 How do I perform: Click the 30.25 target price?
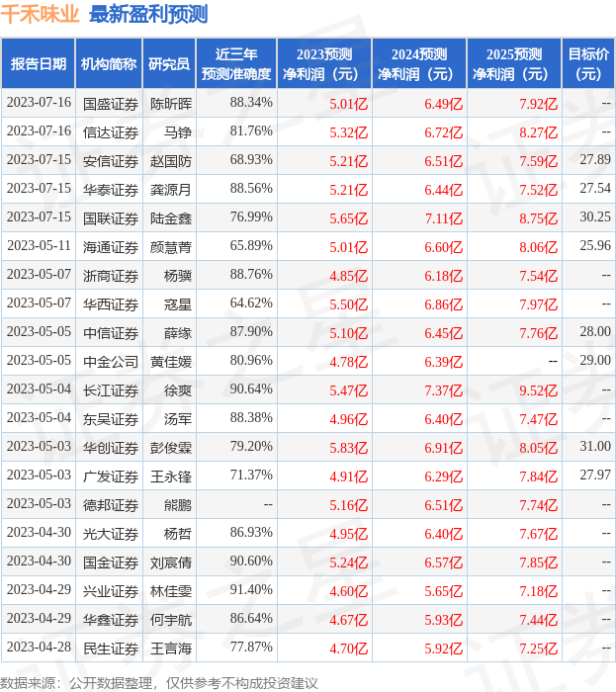[x=595, y=217]
